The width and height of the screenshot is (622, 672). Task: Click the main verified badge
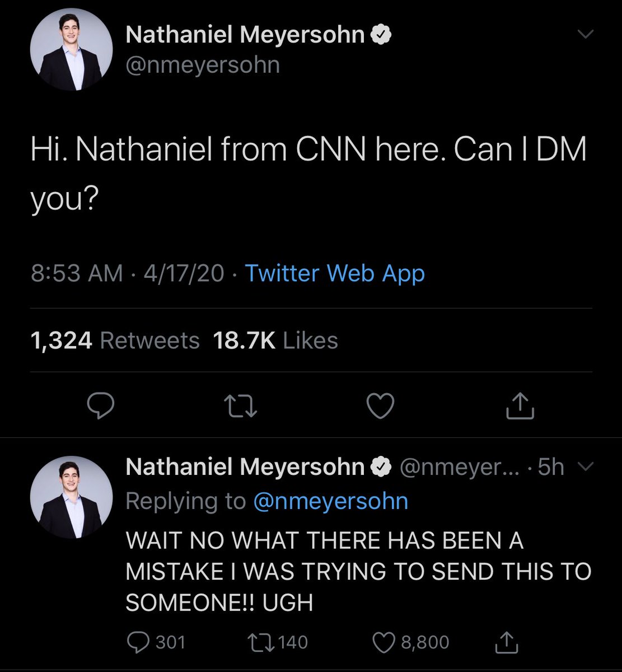click(x=381, y=35)
